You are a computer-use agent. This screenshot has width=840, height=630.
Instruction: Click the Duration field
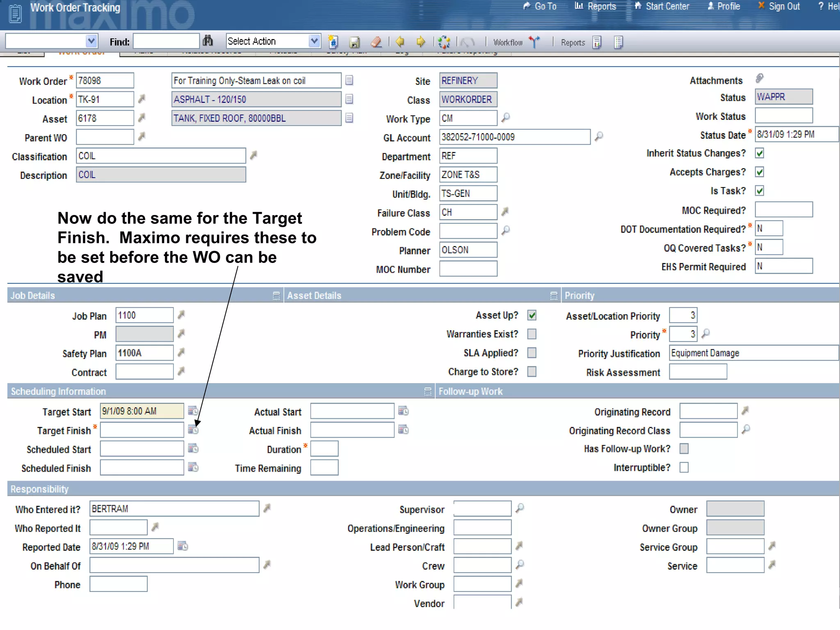click(x=324, y=449)
